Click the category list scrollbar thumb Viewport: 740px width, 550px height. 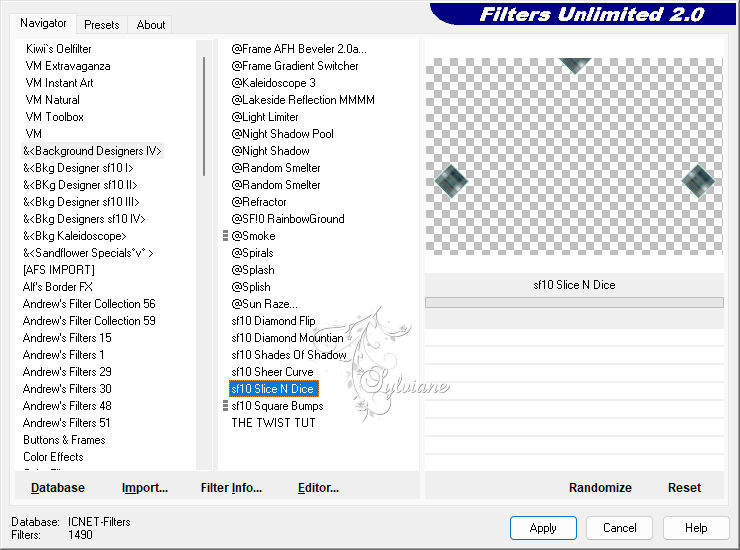click(x=204, y=116)
